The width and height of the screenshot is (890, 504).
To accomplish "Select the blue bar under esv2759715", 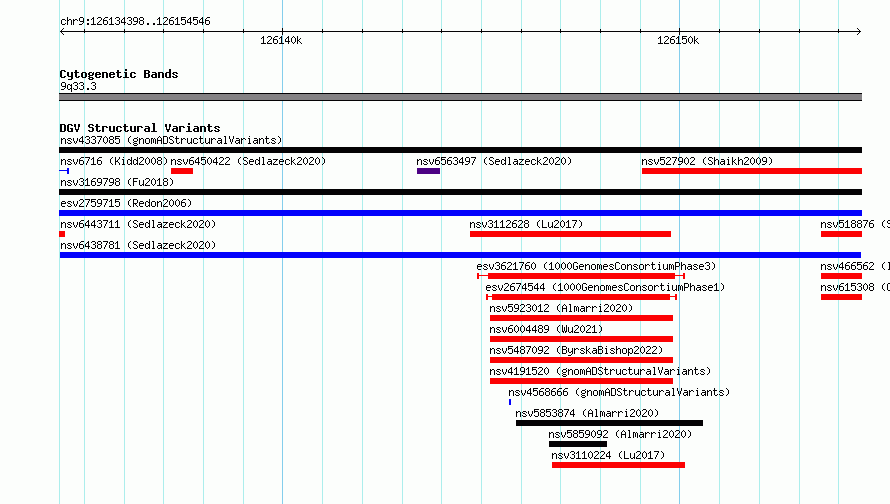I will pyautogui.click(x=460, y=213).
